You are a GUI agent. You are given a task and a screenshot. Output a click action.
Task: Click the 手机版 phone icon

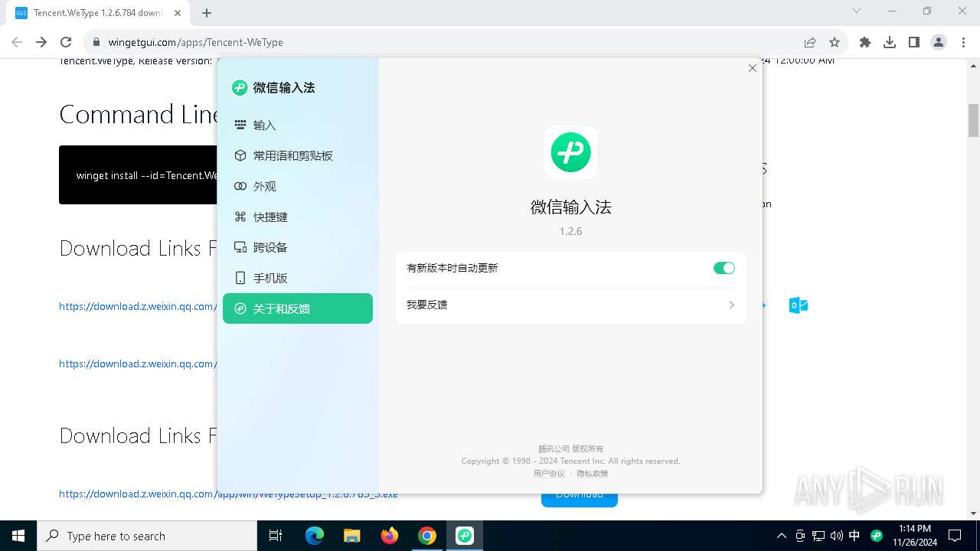point(240,278)
